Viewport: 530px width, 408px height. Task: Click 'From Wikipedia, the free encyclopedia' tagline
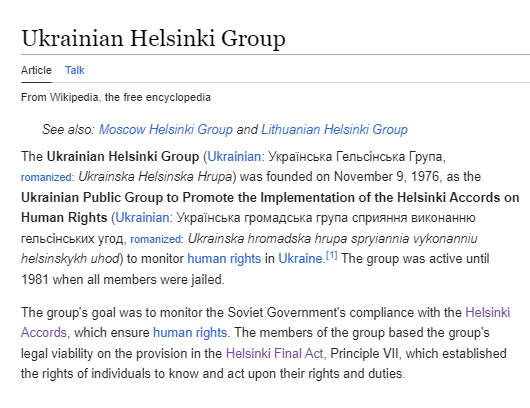[116, 97]
